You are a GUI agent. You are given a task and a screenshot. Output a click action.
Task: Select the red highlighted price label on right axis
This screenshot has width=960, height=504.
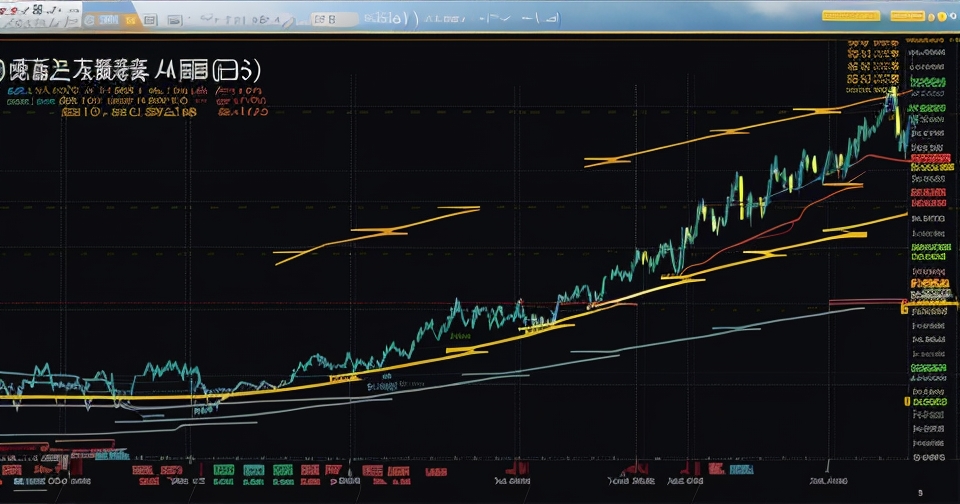point(929,160)
